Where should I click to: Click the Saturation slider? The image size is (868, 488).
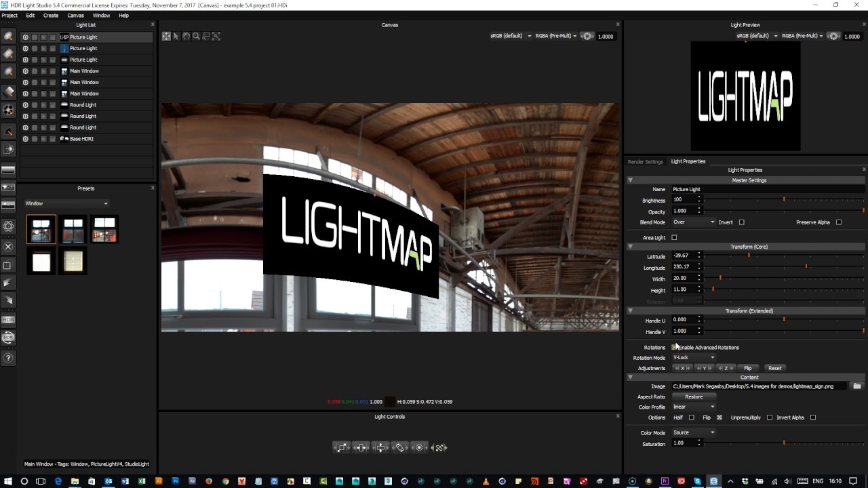click(x=785, y=443)
